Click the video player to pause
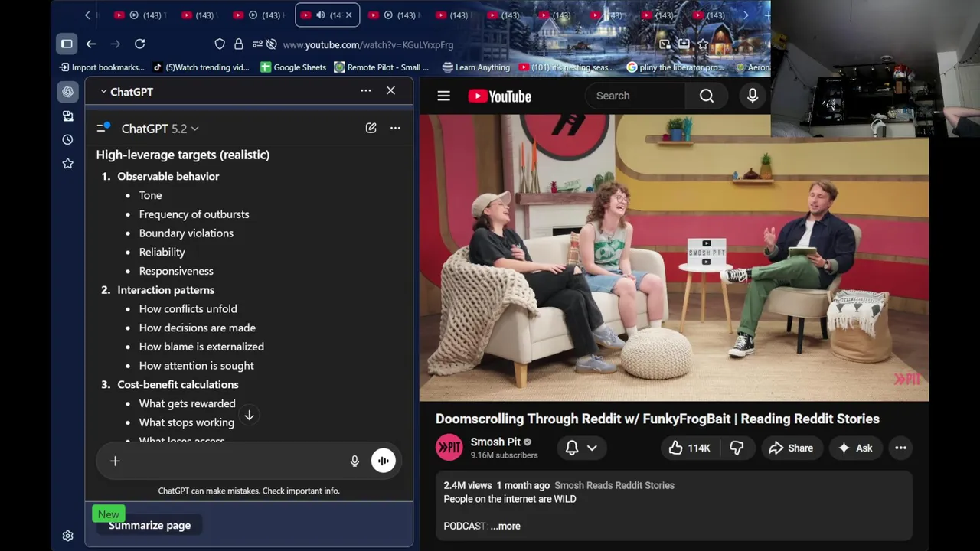The image size is (980, 551). pyautogui.click(x=674, y=258)
